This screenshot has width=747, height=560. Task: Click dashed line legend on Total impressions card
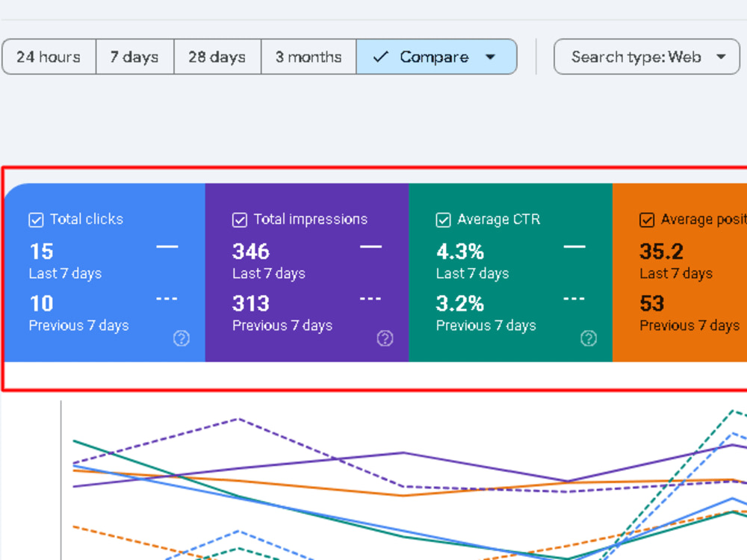371,299
